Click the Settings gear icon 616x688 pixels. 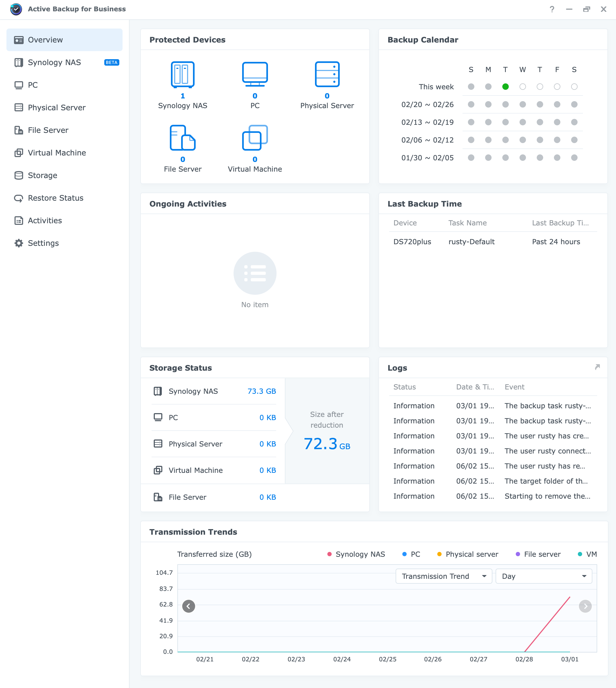19,243
